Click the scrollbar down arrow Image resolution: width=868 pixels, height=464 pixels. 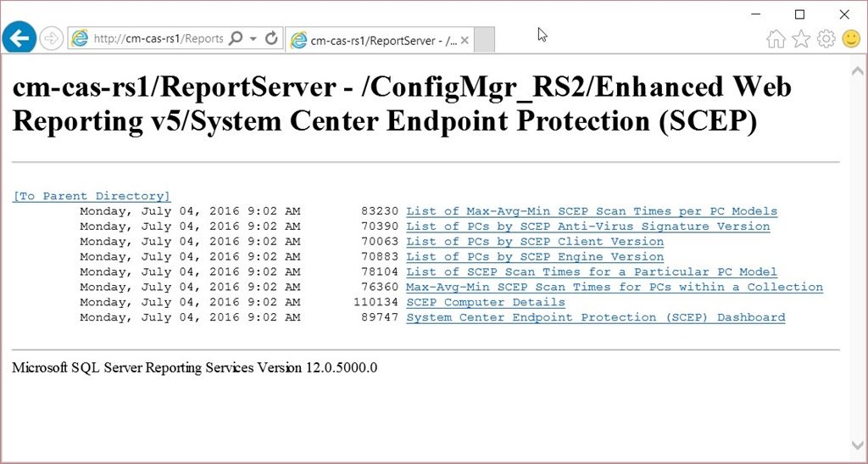858,445
